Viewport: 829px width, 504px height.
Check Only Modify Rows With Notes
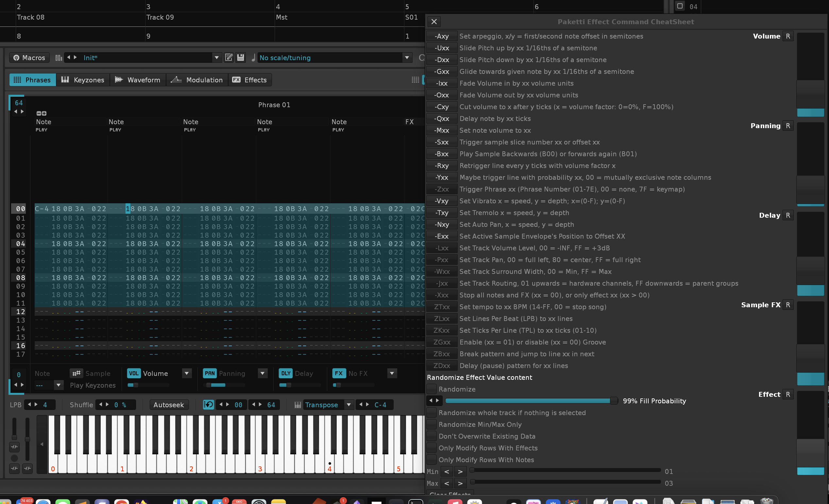tap(431, 460)
